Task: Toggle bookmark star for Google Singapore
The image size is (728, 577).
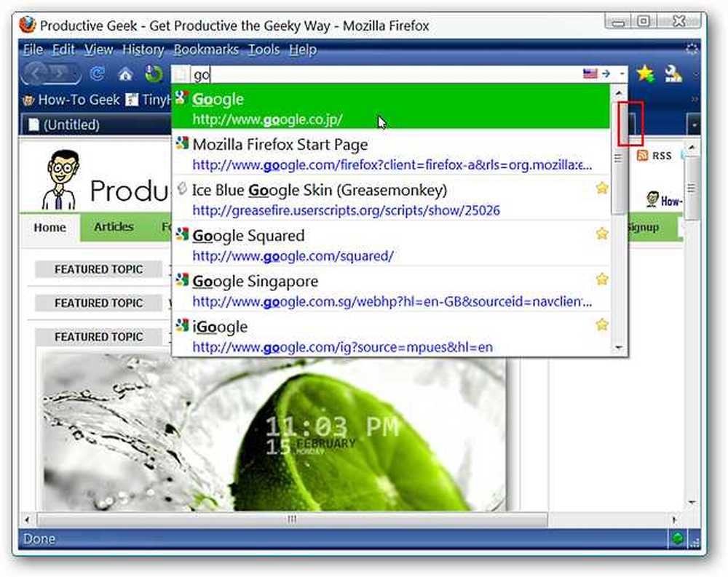Action: tap(602, 279)
